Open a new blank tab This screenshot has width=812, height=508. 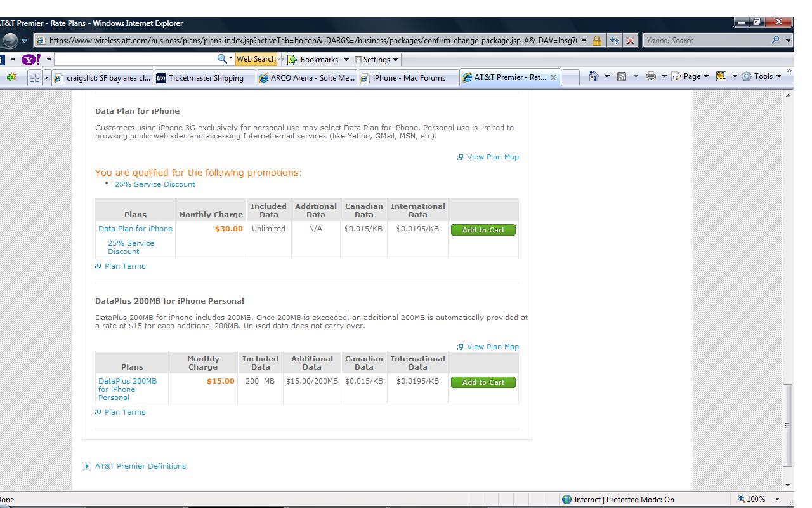coord(570,77)
